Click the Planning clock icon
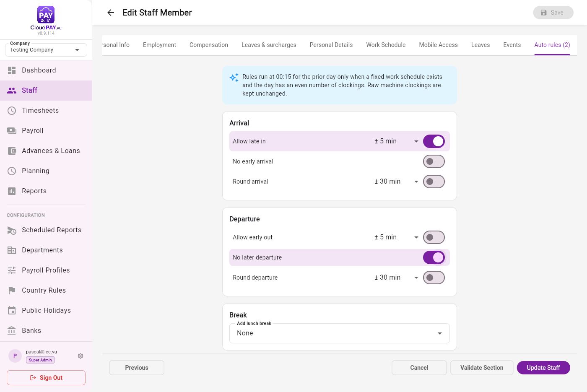The image size is (587, 392). (12, 171)
